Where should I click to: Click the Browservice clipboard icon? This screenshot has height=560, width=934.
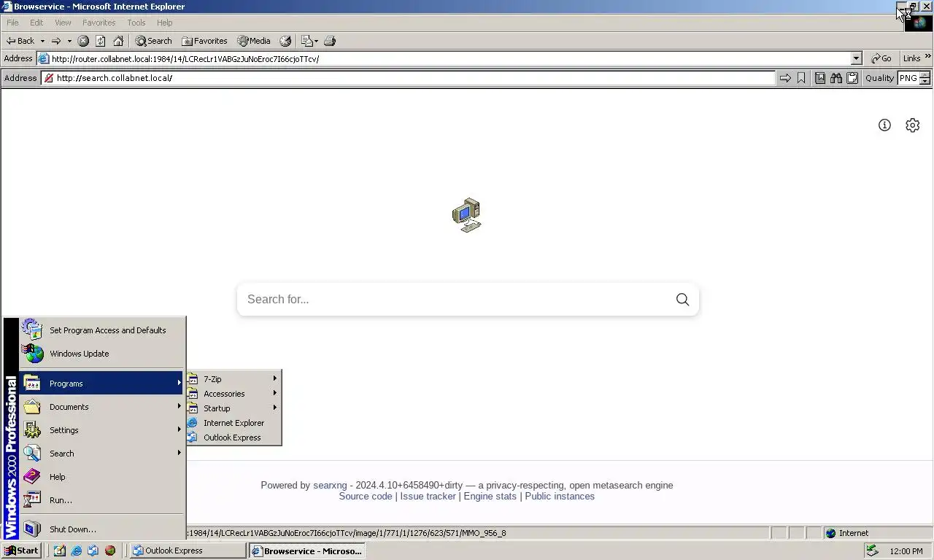pos(852,78)
